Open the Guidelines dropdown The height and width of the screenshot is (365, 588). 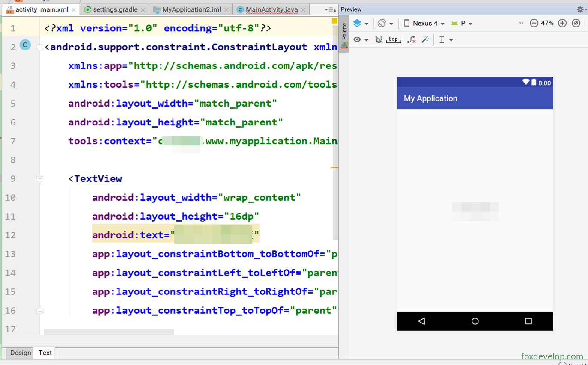click(445, 40)
